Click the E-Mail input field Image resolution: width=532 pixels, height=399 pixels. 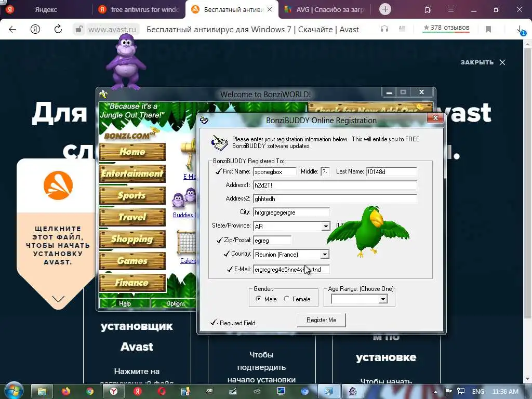point(291,270)
